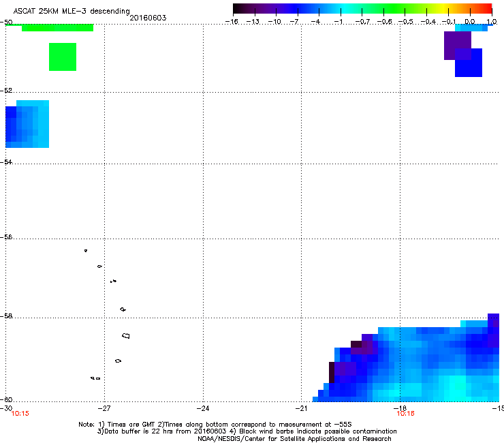This screenshot has height=443, width=504.
Task: Click the note line 'Times are GMT'
Action: point(131,425)
